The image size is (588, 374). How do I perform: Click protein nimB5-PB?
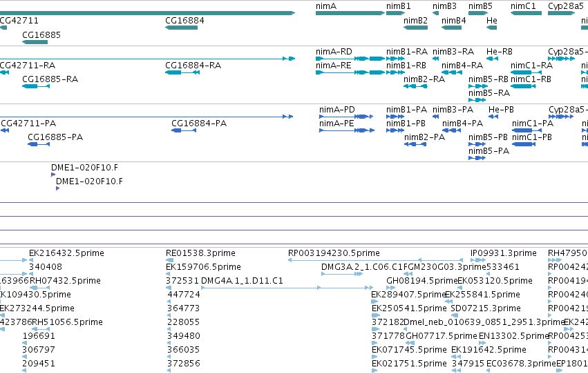click(477, 144)
